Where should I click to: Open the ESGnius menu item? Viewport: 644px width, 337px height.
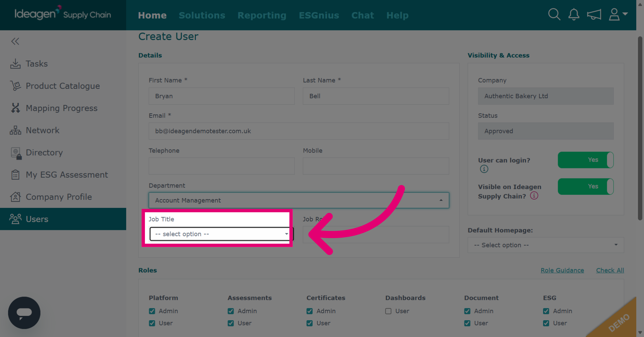[x=319, y=15]
